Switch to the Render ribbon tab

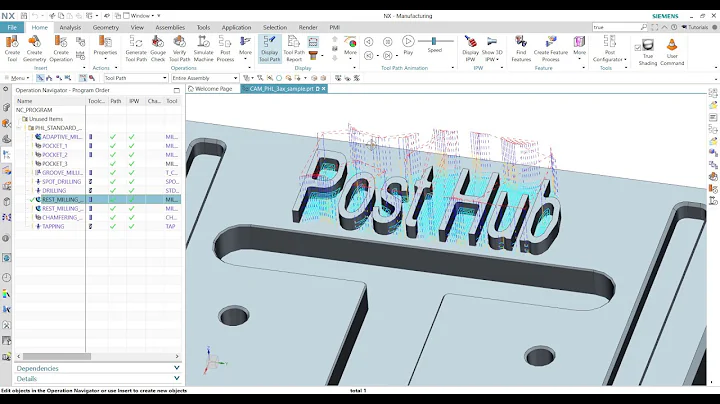[308, 28]
